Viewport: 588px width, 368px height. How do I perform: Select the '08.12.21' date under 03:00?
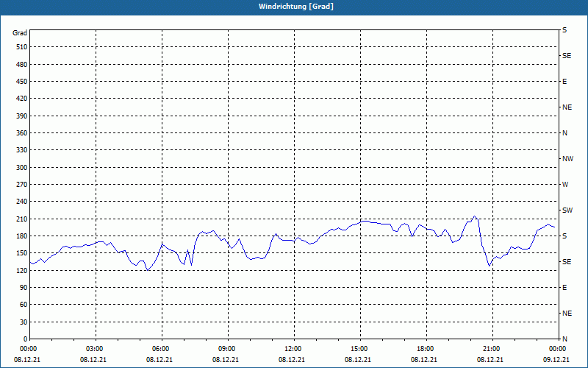click(93, 360)
